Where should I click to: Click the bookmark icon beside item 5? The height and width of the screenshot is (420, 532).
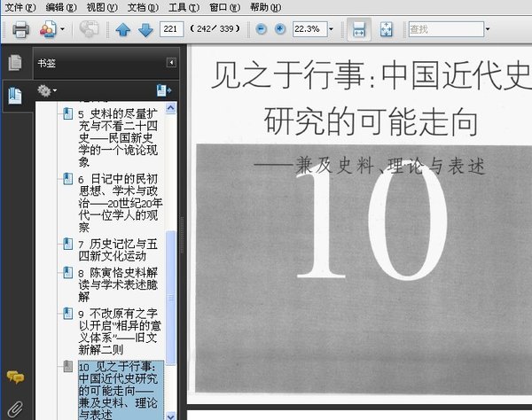click(68, 113)
